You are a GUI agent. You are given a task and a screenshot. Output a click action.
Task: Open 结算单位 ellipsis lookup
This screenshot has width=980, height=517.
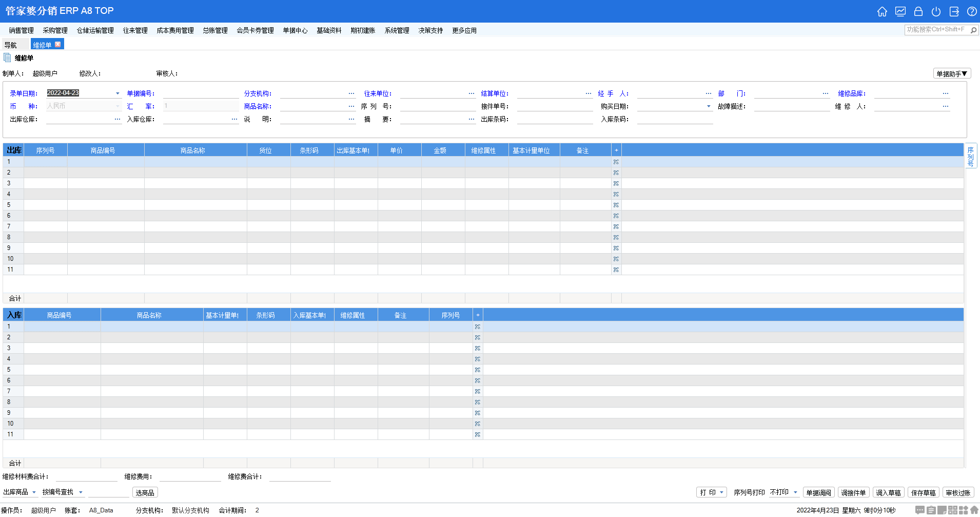pyautogui.click(x=589, y=93)
